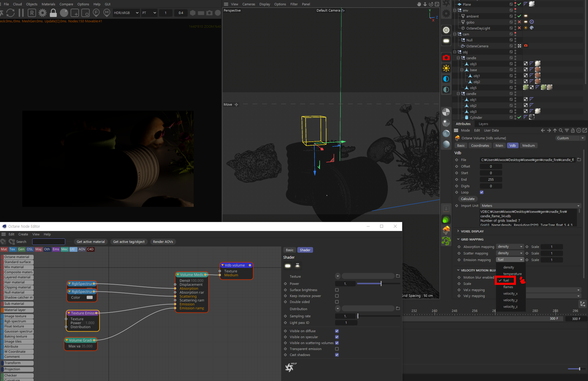
Task: Click the Light pass ID field
Action: 346,323
